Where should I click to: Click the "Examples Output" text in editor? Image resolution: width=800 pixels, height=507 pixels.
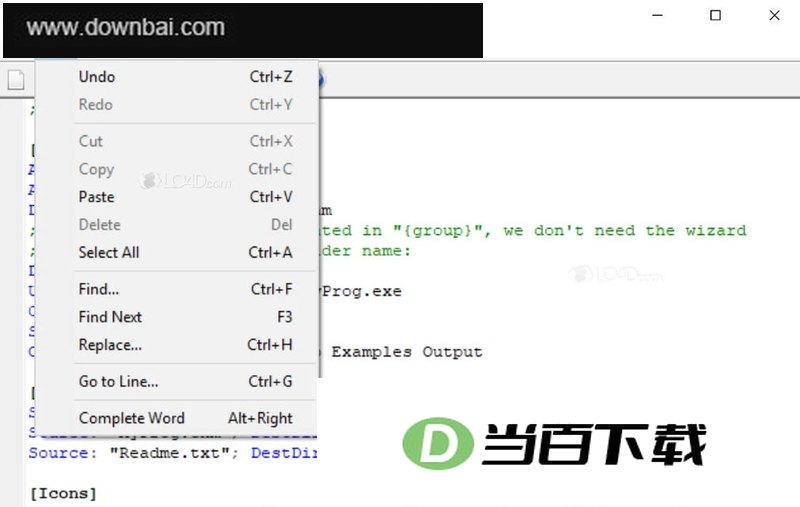[x=407, y=352]
